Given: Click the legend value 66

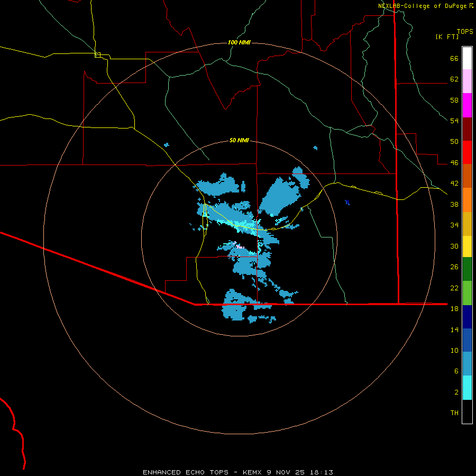Looking at the screenshot, I should point(454,59).
